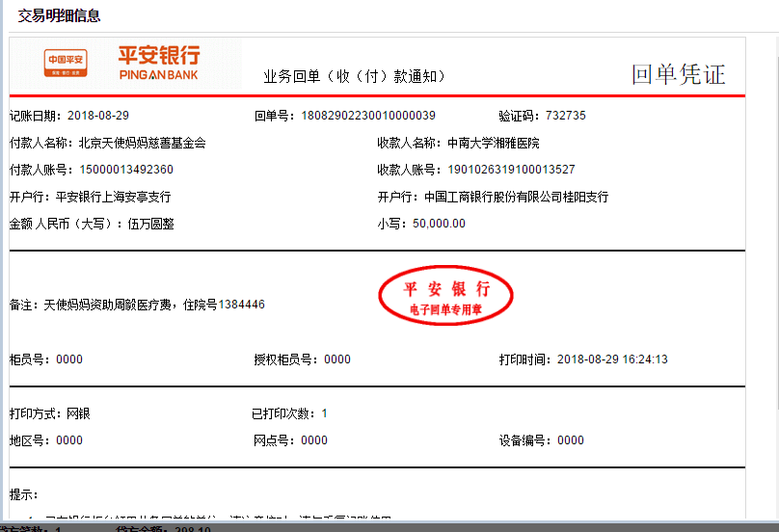Viewport: 779px width, 532px height.
Task: Click 授权柜员号 value 0000
Action: coord(337,359)
